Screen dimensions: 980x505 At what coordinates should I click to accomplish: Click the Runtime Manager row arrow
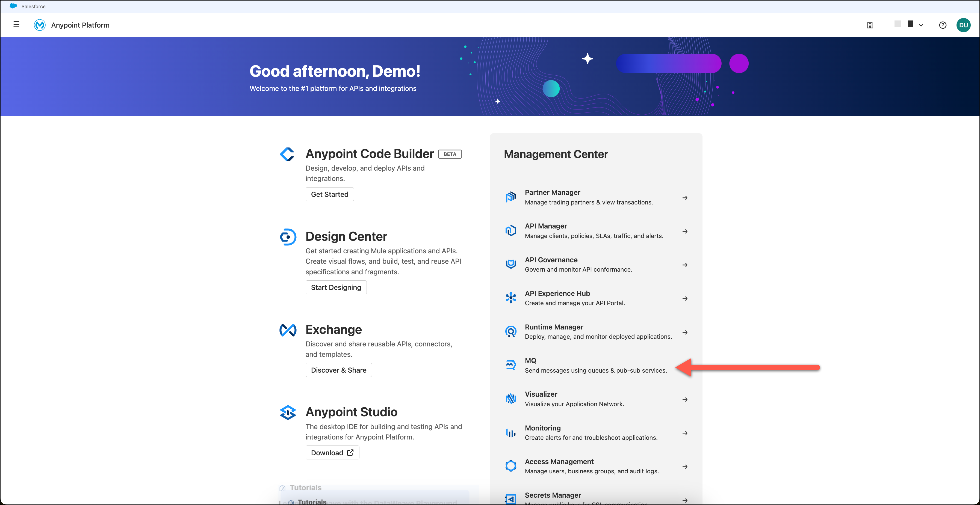tap(685, 332)
